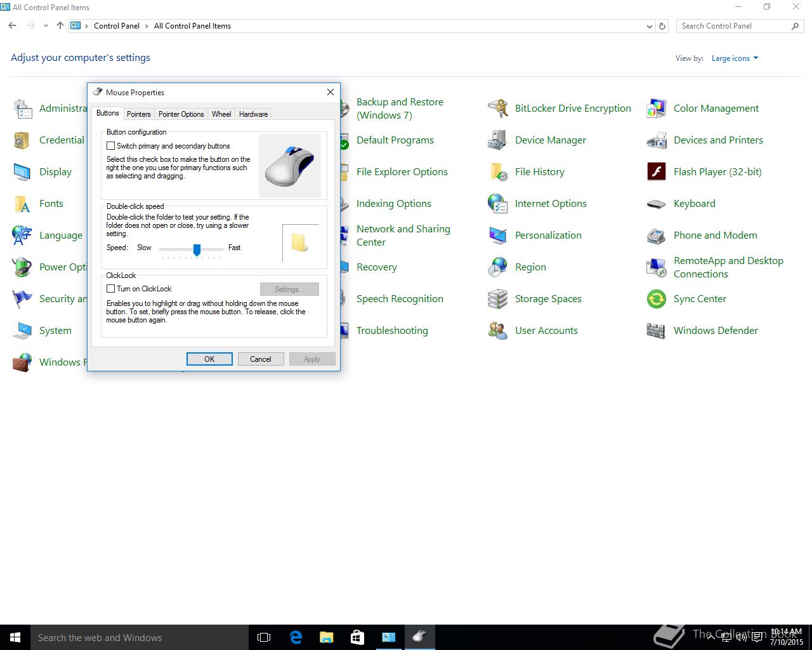Open Network and Sharing Center link

click(x=403, y=235)
